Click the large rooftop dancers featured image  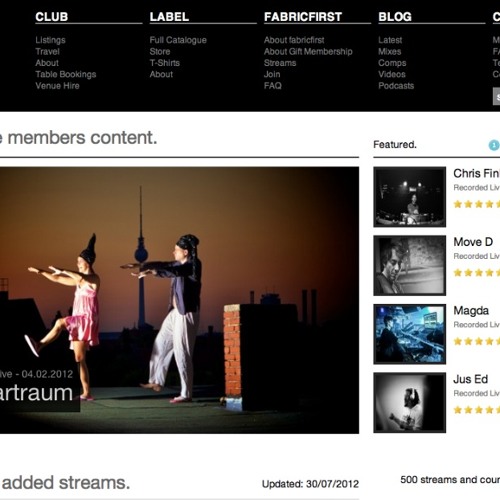pyautogui.click(x=179, y=300)
